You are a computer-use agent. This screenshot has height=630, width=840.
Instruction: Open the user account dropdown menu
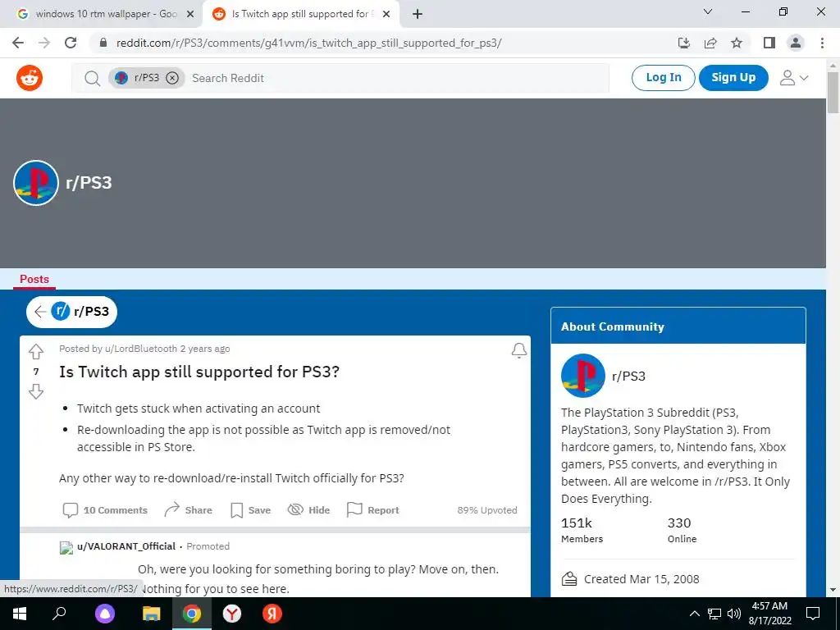tap(793, 78)
